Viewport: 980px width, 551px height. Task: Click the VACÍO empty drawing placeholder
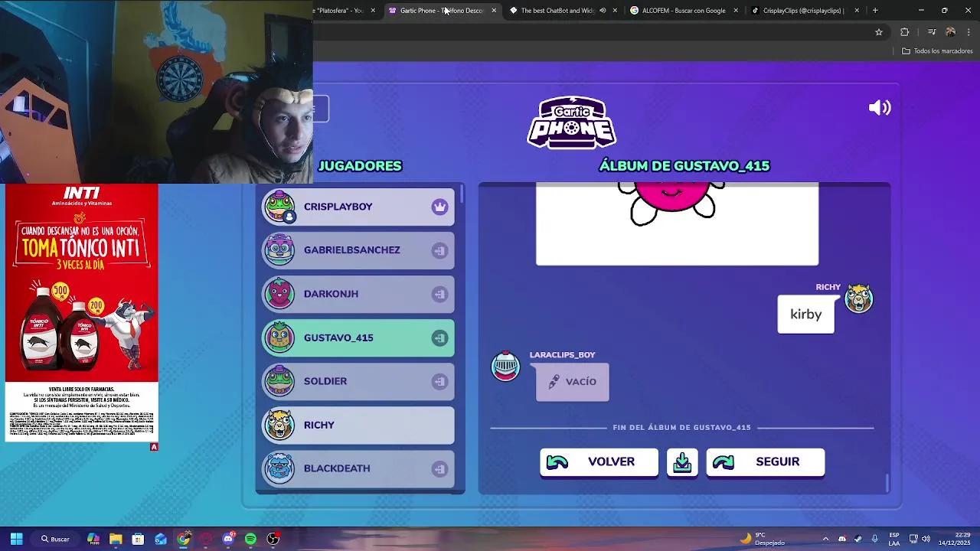click(573, 382)
